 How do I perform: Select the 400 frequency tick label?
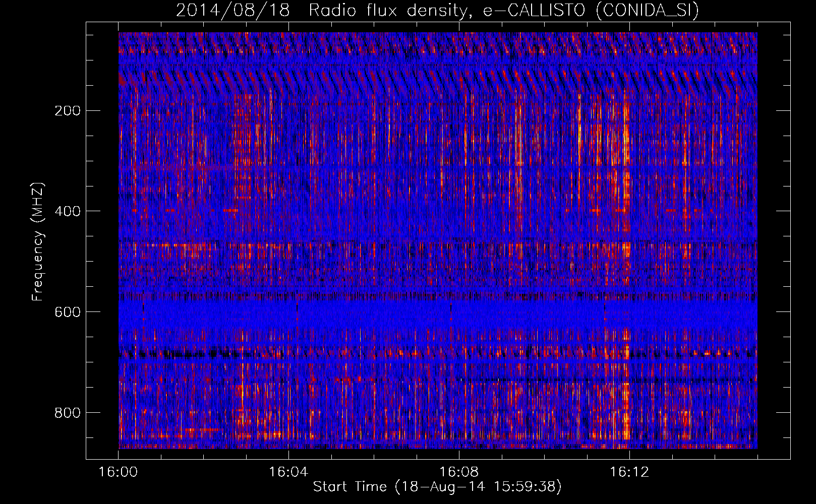pos(68,211)
